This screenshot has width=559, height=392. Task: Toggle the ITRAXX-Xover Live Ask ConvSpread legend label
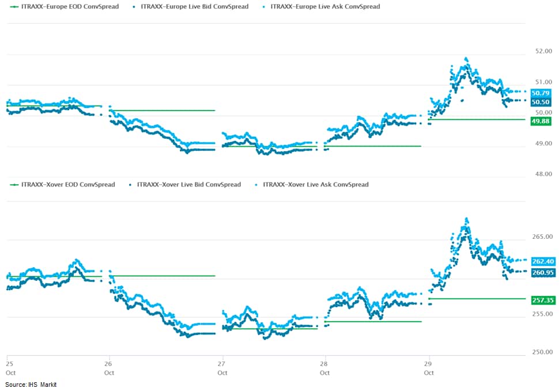(x=315, y=185)
